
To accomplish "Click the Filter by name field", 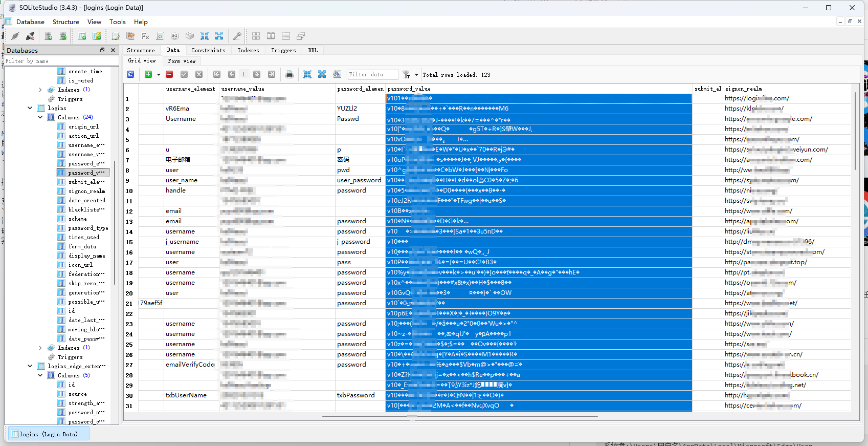I will pyautogui.click(x=61, y=61).
